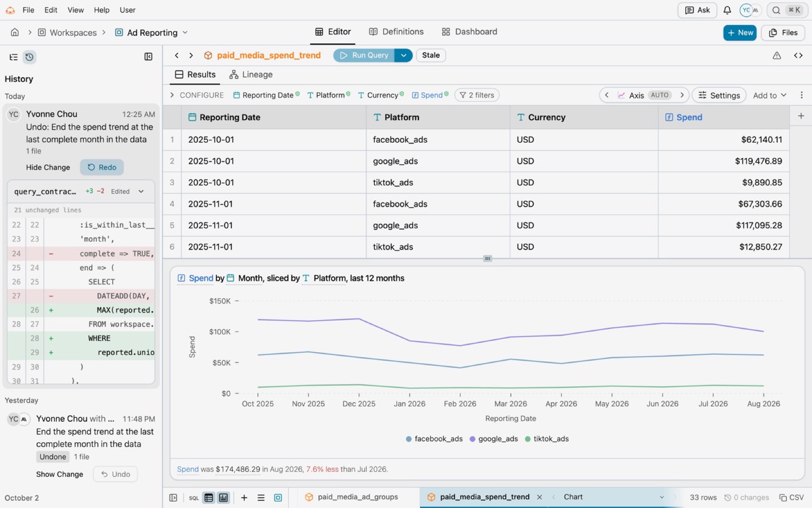812x508 pixels.
Task: Close the paid_media_spend_trend tab
Action: pyautogui.click(x=539, y=497)
